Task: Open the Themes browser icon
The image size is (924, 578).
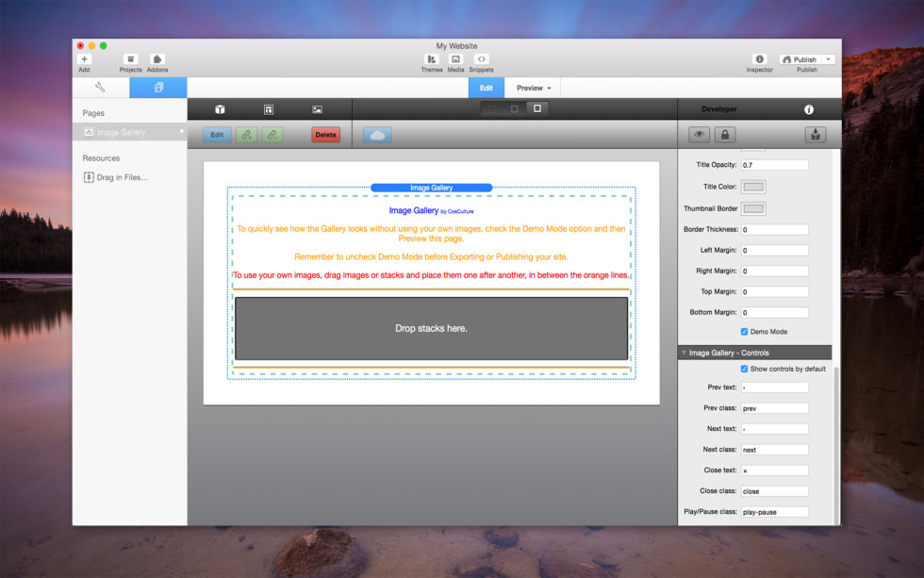Action: tap(432, 58)
